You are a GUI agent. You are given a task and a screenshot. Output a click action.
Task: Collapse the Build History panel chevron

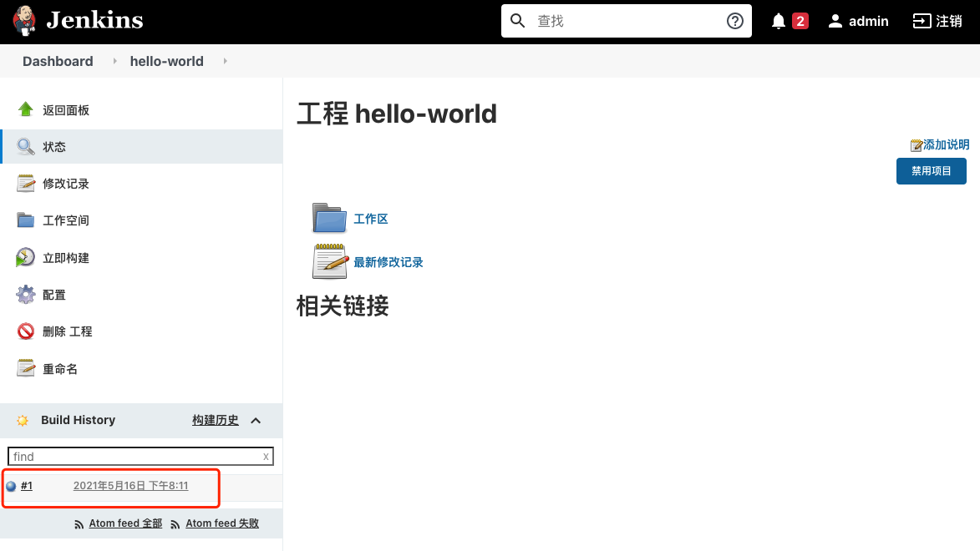point(256,420)
